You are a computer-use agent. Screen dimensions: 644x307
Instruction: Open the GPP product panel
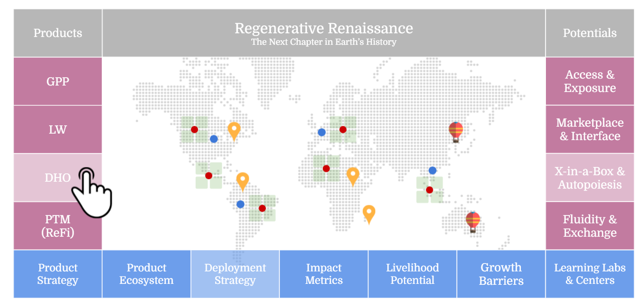click(58, 81)
